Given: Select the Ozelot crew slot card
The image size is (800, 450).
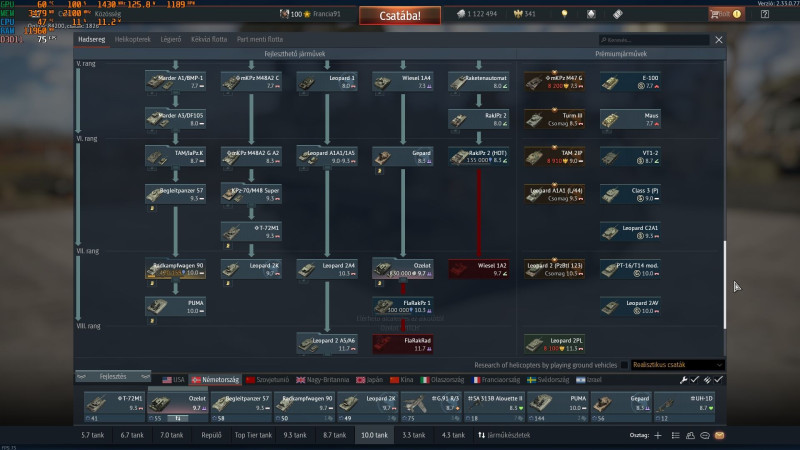Looking at the screenshot, I should click(x=178, y=406).
